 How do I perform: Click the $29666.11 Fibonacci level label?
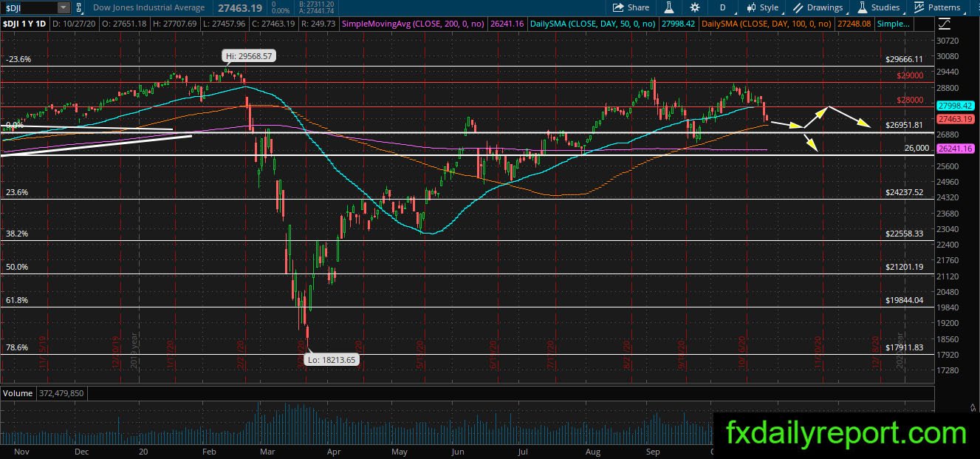point(904,58)
